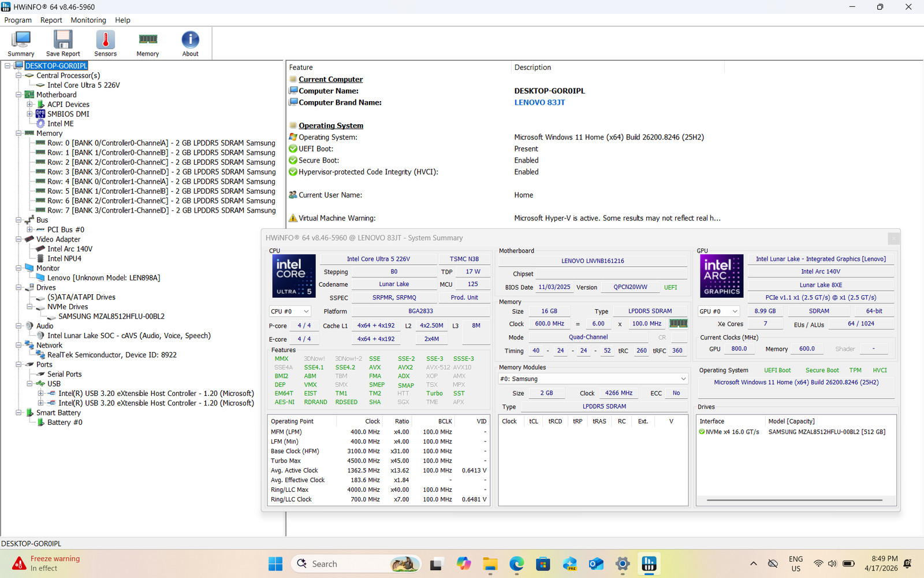Select Intel Core Ultra 5 226V in tree
The width and height of the screenshot is (924, 578).
84,85
